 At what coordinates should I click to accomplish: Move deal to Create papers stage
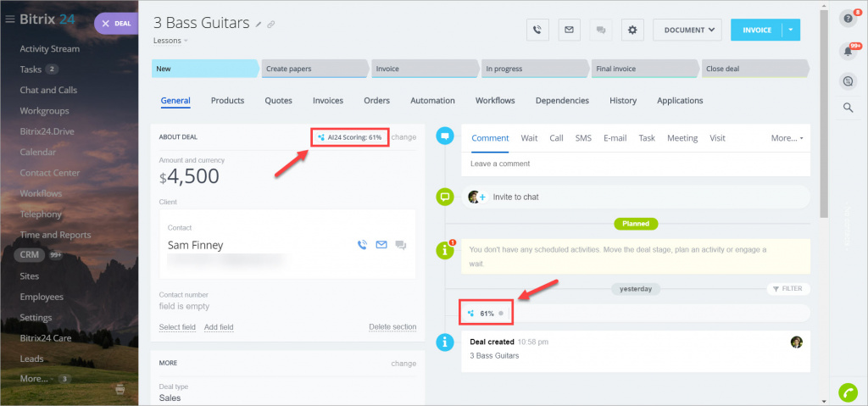coord(314,70)
